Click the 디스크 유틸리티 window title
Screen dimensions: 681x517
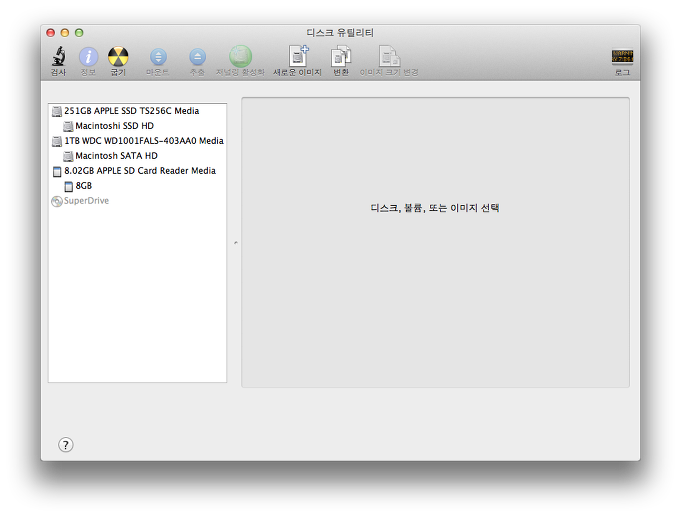(340, 33)
